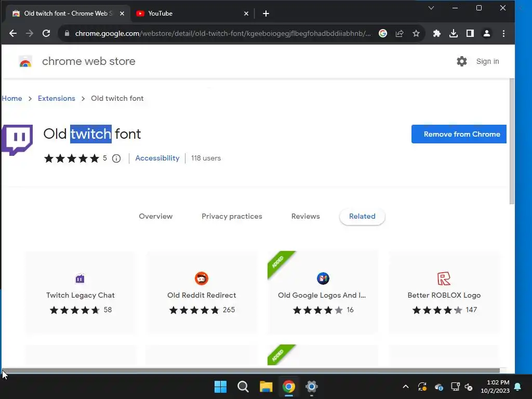
Task: Toggle the Chrome side panel icon
Action: (470, 33)
